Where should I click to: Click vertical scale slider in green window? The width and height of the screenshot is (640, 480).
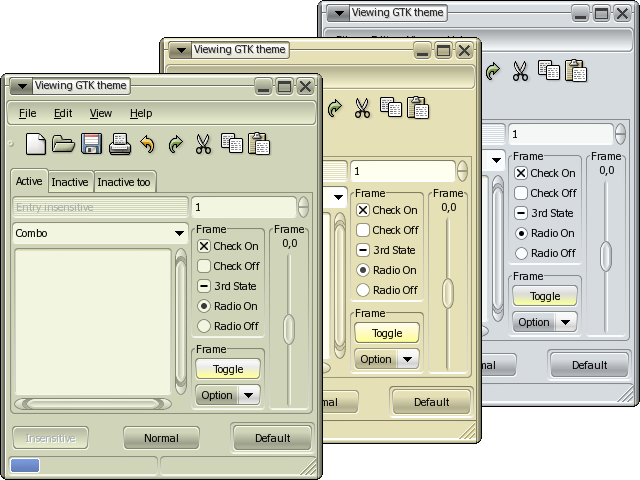point(289,329)
